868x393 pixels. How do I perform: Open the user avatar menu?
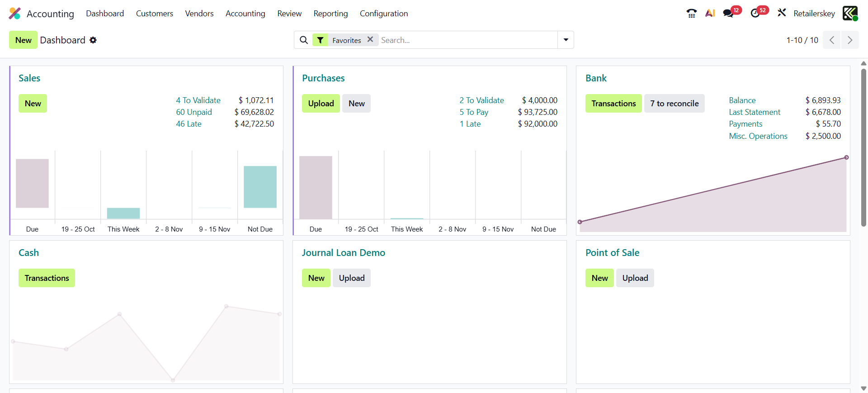(x=850, y=14)
